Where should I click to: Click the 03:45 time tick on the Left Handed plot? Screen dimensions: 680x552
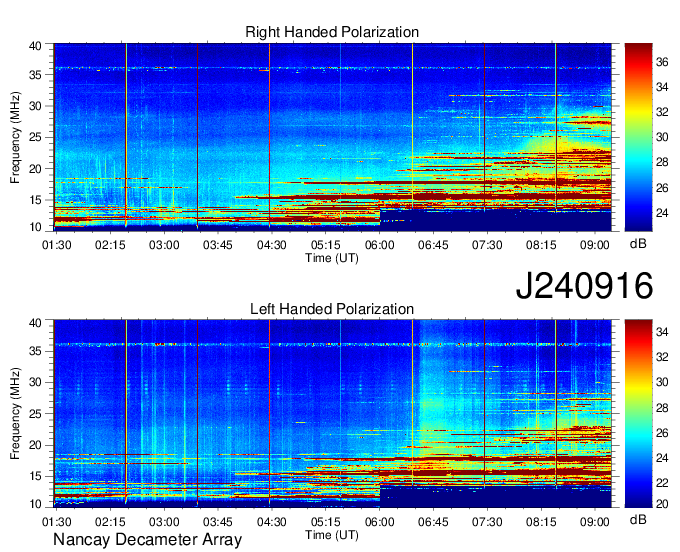218,522
